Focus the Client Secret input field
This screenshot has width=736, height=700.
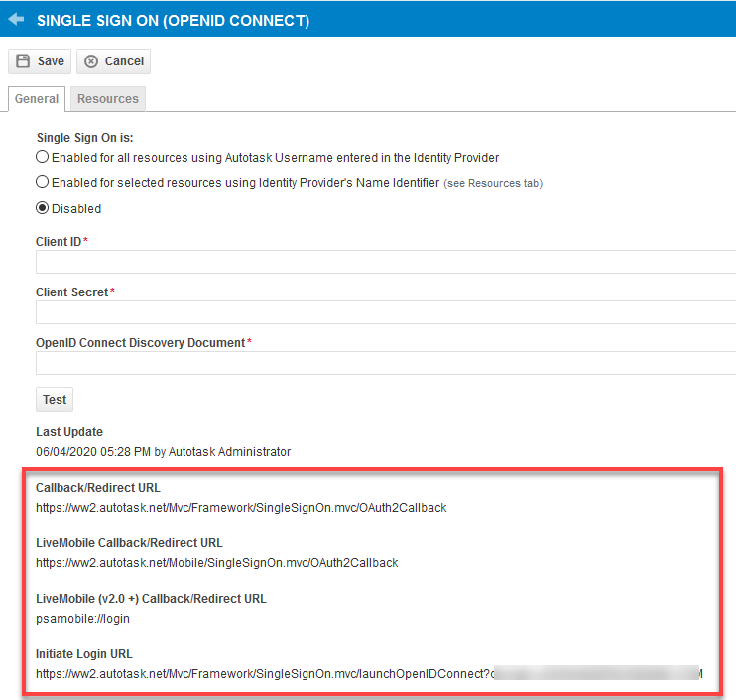tap(386, 312)
